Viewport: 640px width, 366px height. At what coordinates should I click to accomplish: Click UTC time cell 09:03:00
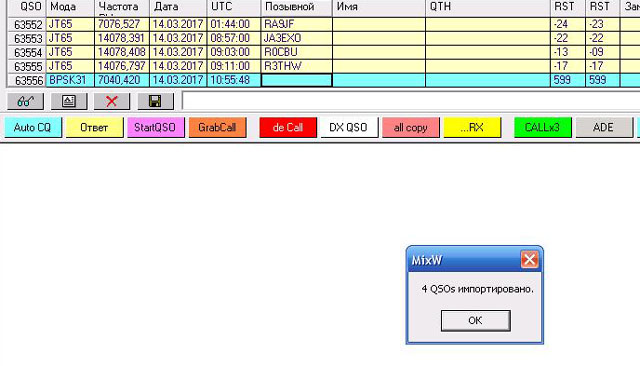tap(234, 52)
